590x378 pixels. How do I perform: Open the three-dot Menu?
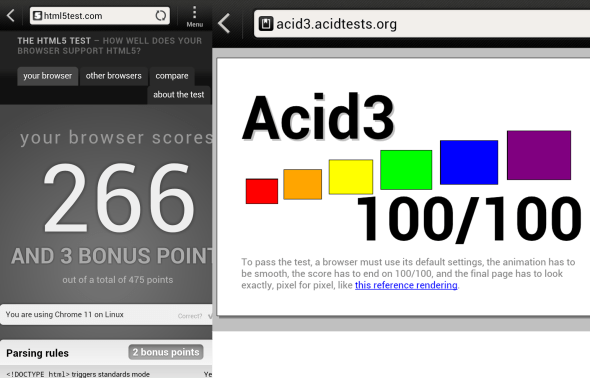point(195,17)
